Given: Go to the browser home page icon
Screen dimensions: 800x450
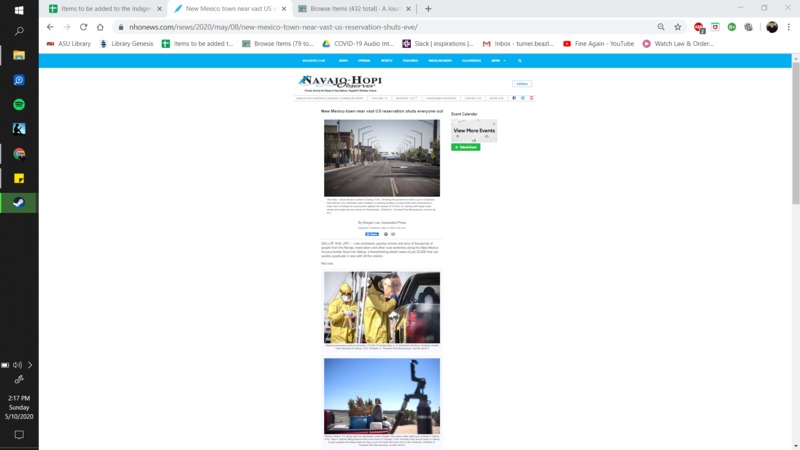Looking at the screenshot, I should click(101, 27).
